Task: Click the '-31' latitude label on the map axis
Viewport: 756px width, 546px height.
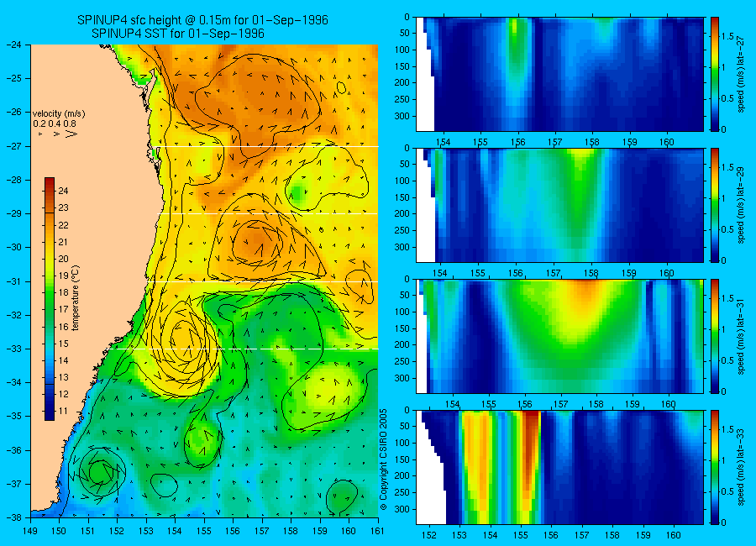Action: tap(14, 281)
